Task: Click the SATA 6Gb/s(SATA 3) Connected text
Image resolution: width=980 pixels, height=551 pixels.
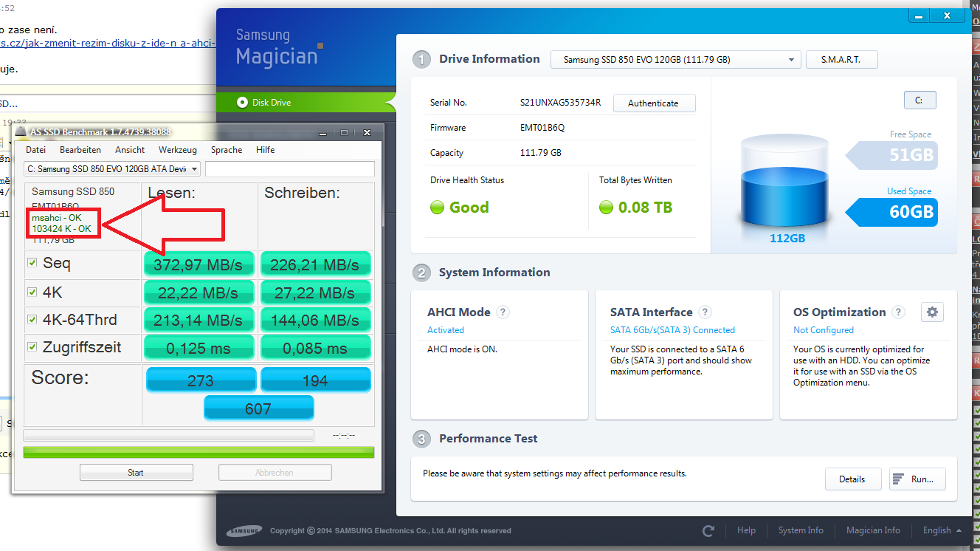Action: point(672,330)
